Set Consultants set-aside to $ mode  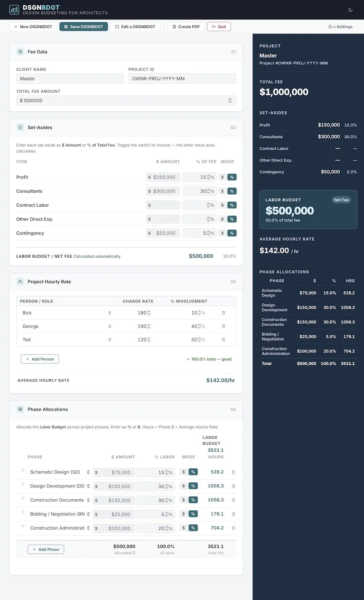click(222, 191)
